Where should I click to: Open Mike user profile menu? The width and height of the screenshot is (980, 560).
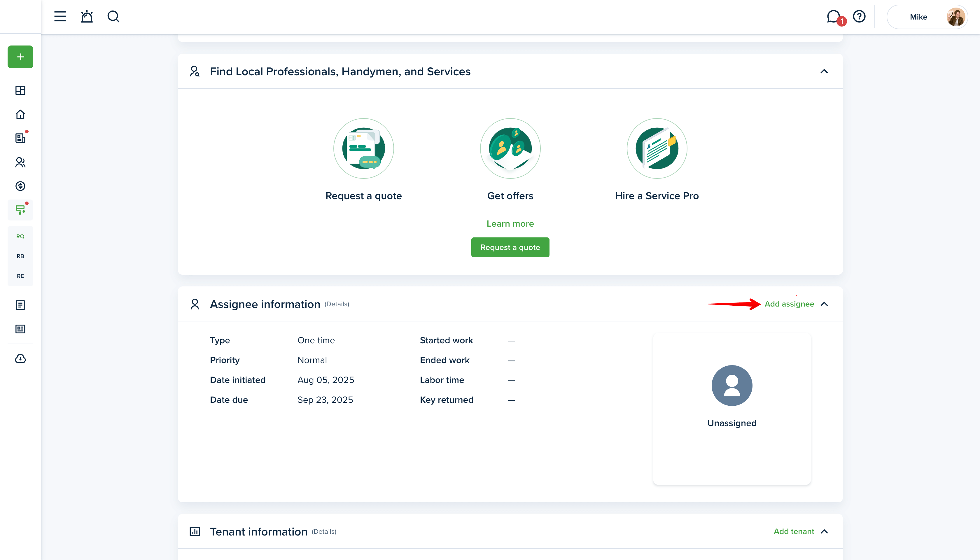coord(927,17)
